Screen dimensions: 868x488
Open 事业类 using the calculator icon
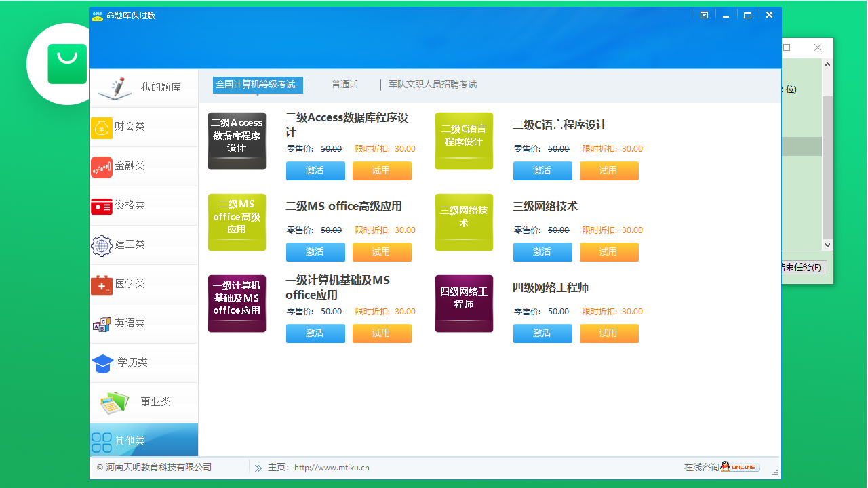point(113,403)
